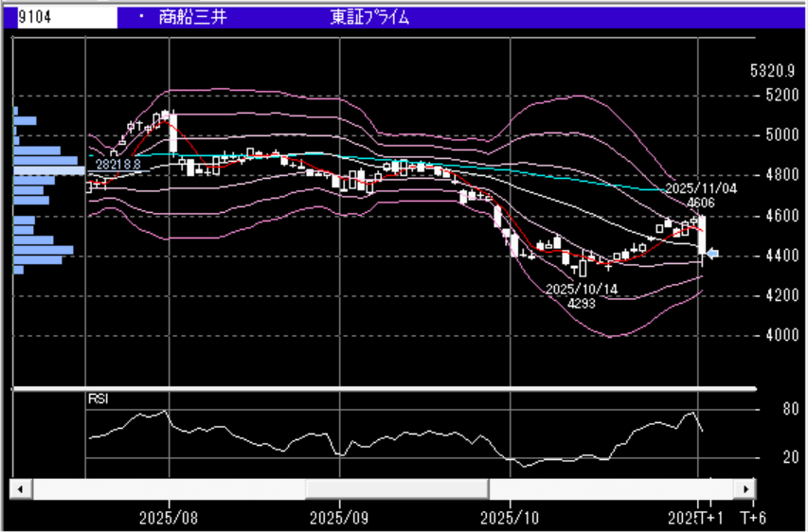Click the right scroll arrow of the chart scrollbar
The height and width of the screenshot is (532, 808).
pos(745,488)
